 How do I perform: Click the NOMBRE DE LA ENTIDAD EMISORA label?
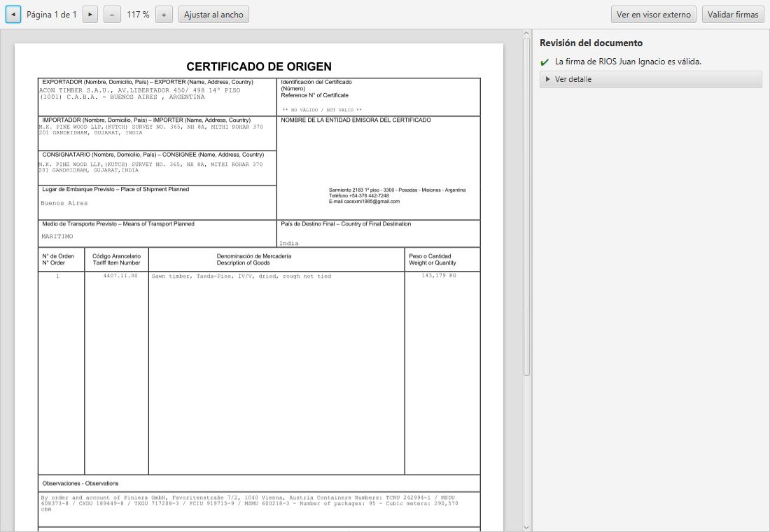click(356, 120)
